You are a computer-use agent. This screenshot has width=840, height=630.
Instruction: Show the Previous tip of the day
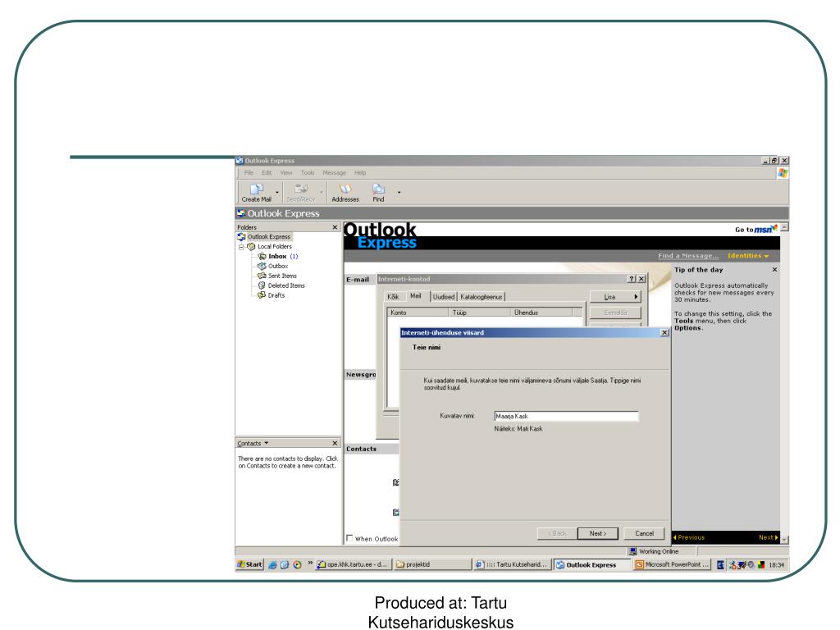click(x=689, y=537)
